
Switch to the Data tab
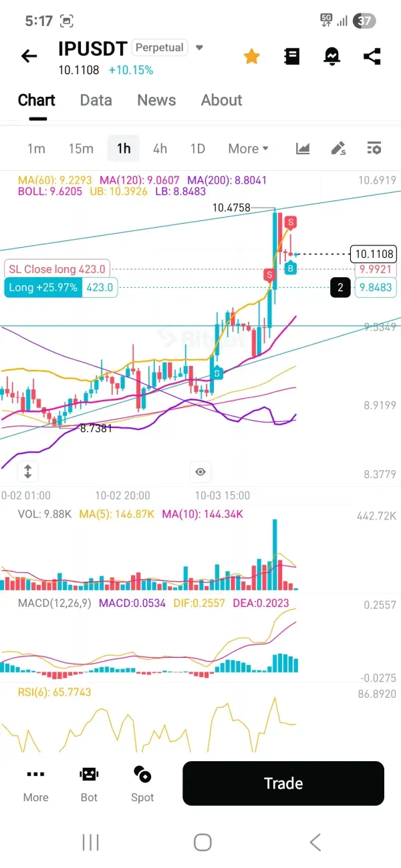coord(96,100)
